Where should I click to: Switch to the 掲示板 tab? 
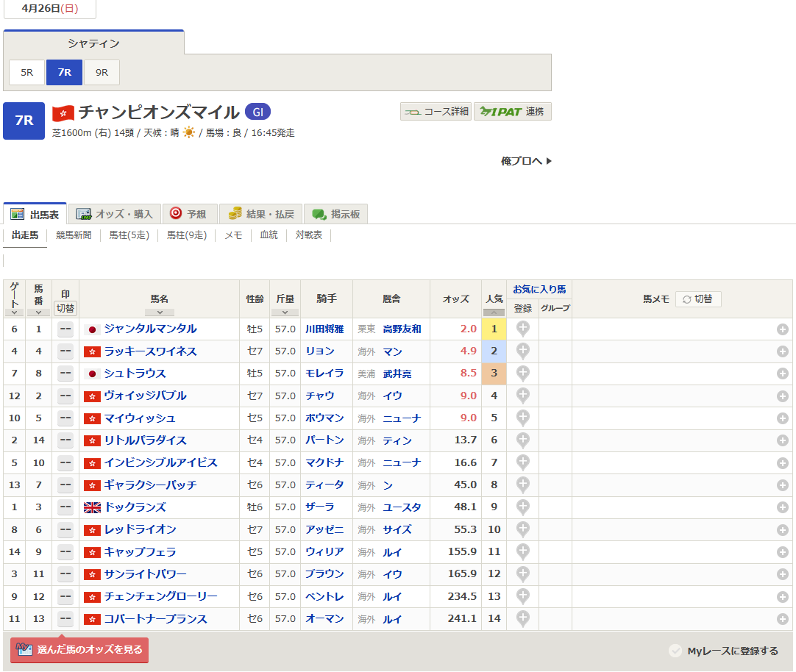(x=335, y=214)
